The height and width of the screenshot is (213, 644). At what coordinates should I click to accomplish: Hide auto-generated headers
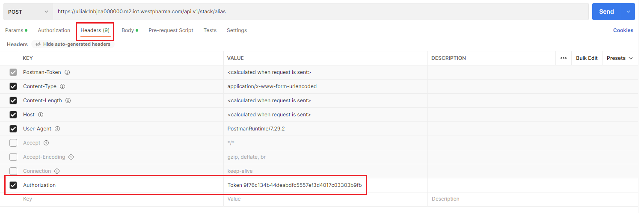73,44
